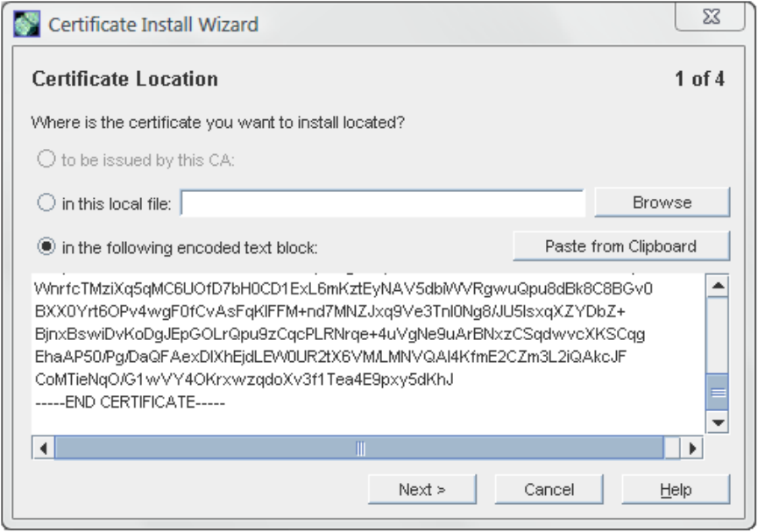Click the vertical scrollbar thumb handle
The image size is (758, 532).
click(x=718, y=393)
